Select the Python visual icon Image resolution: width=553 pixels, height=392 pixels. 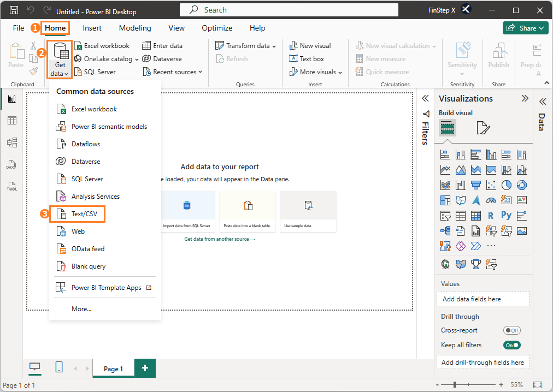507,216
